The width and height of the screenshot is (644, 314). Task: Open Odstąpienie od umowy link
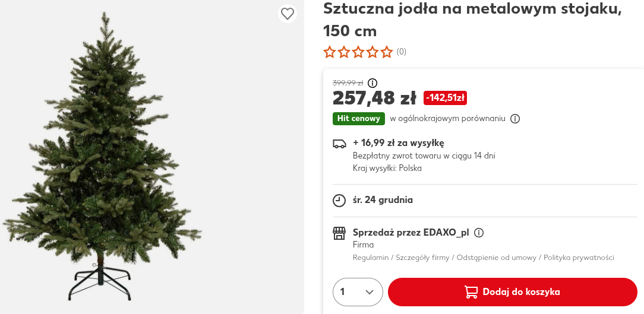[x=496, y=258]
